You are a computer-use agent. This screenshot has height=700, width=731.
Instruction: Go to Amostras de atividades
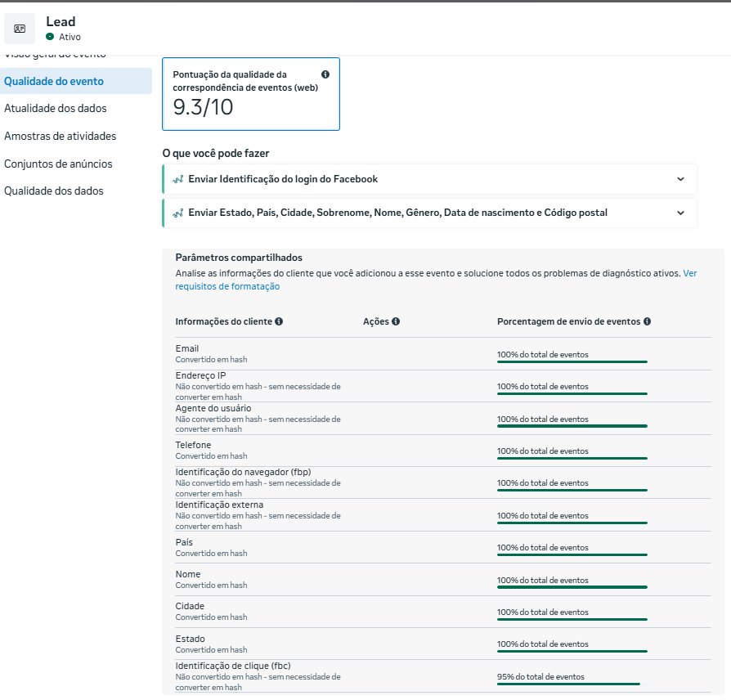click(61, 136)
